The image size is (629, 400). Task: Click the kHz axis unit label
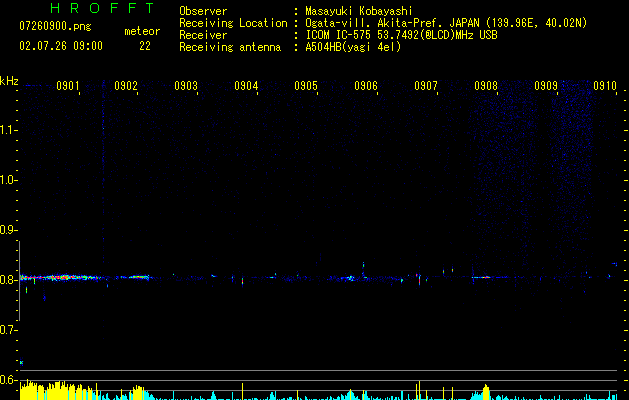(x=9, y=81)
